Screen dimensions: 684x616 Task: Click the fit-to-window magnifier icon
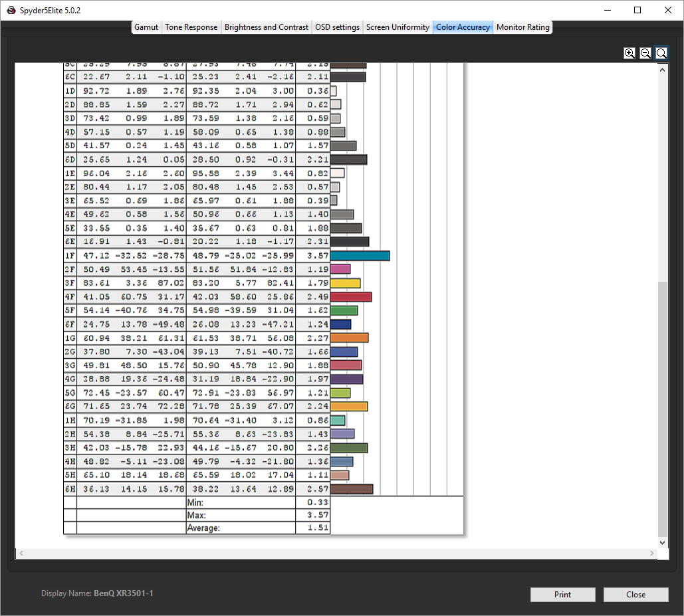(661, 53)
